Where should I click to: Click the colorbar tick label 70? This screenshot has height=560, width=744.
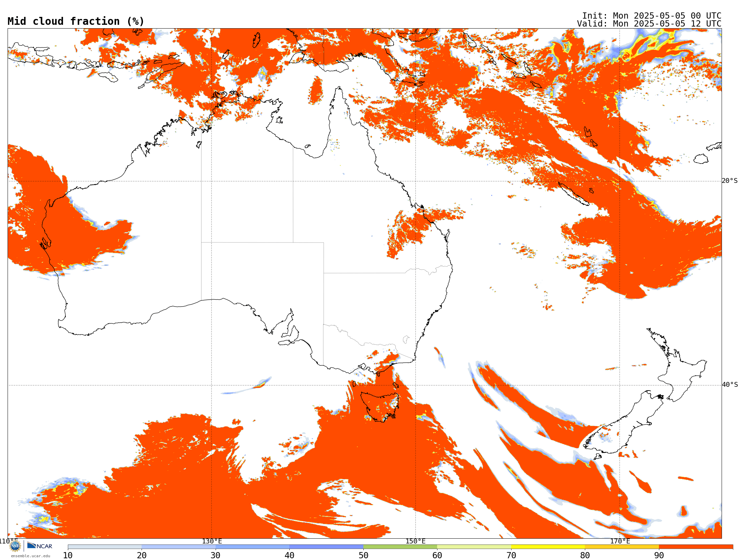pos(511,555)
